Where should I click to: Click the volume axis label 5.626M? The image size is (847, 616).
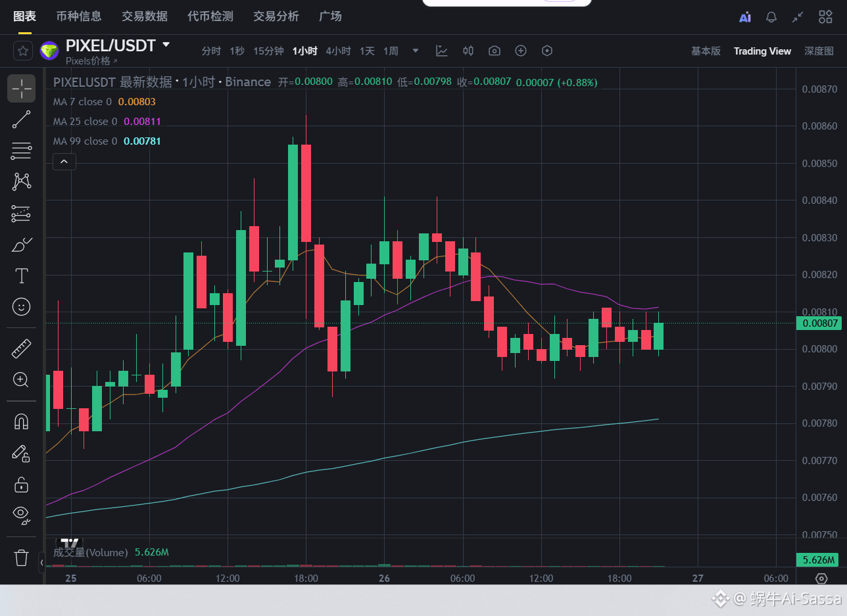pos(819,560)
